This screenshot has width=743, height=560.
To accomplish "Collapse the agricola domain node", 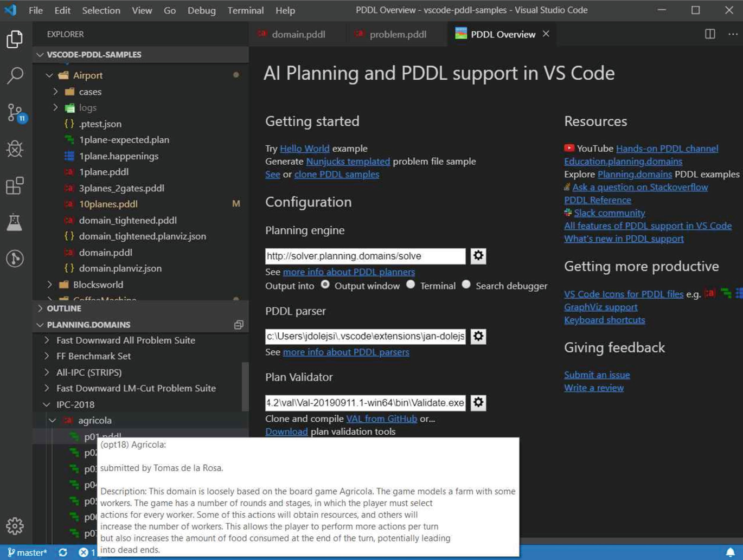I will click(53, 420).
